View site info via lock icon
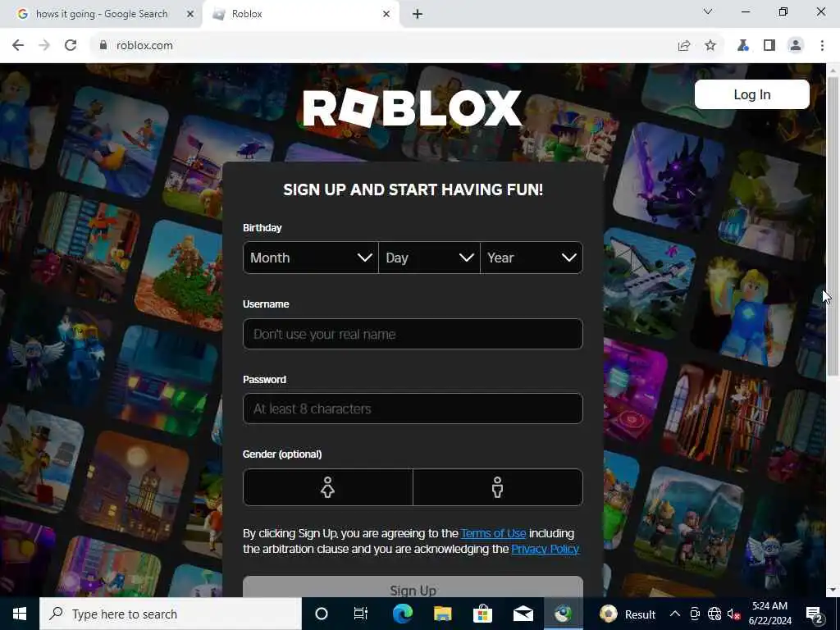Image resolution: width=840 pixels, height=630 pixels. [103, 46]
